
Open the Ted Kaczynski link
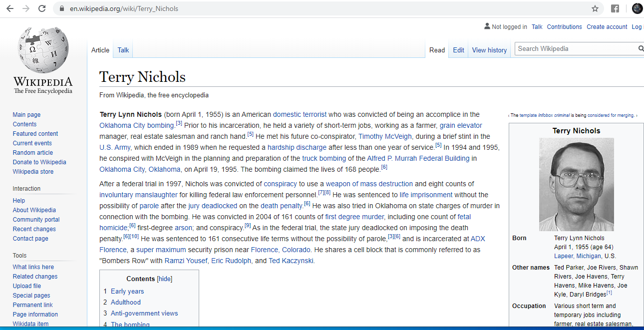(x=292, y=261)
